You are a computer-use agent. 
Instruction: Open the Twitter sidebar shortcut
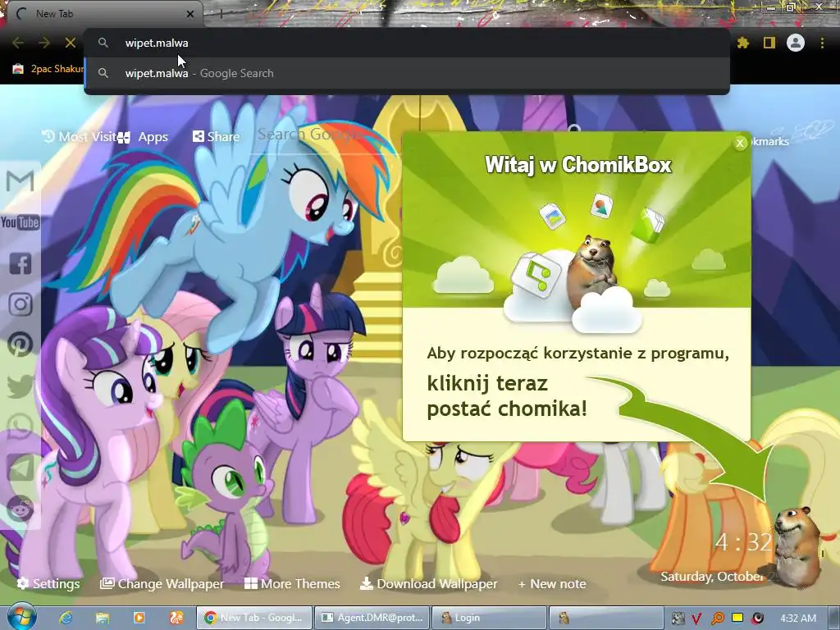21,386
